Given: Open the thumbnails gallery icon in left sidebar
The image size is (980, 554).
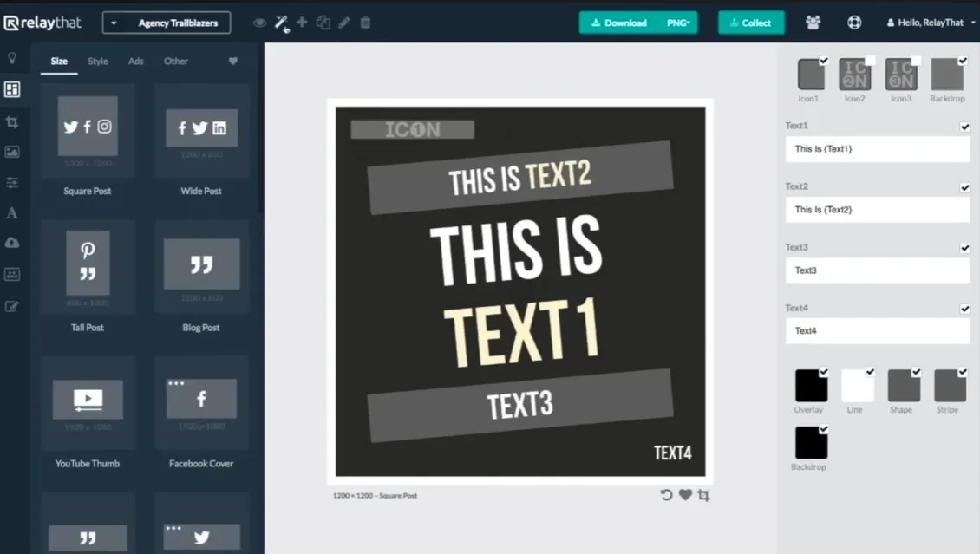Looking at the screenshot, I should (x=12, y=274).
